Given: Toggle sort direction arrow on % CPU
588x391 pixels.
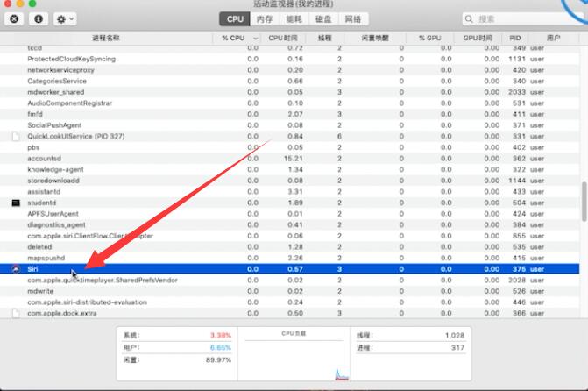Looking at the screenshot, I should (255, 39).
